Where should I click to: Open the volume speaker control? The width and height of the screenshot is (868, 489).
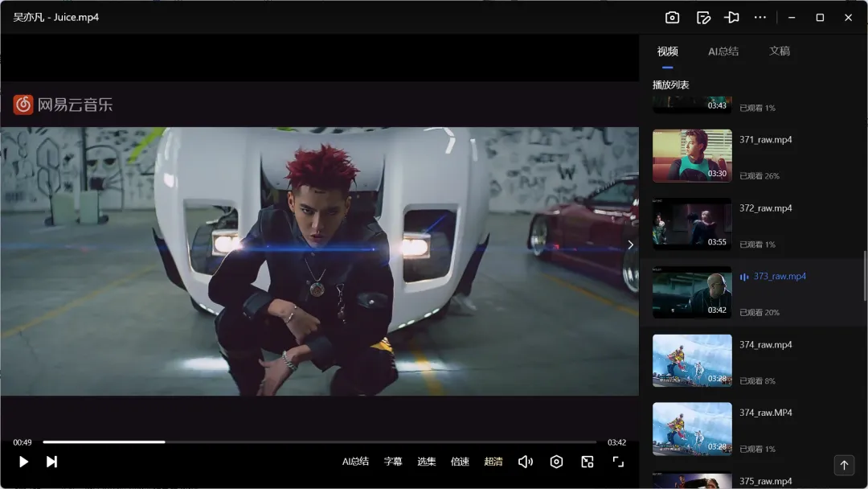(x=526, y=462)
